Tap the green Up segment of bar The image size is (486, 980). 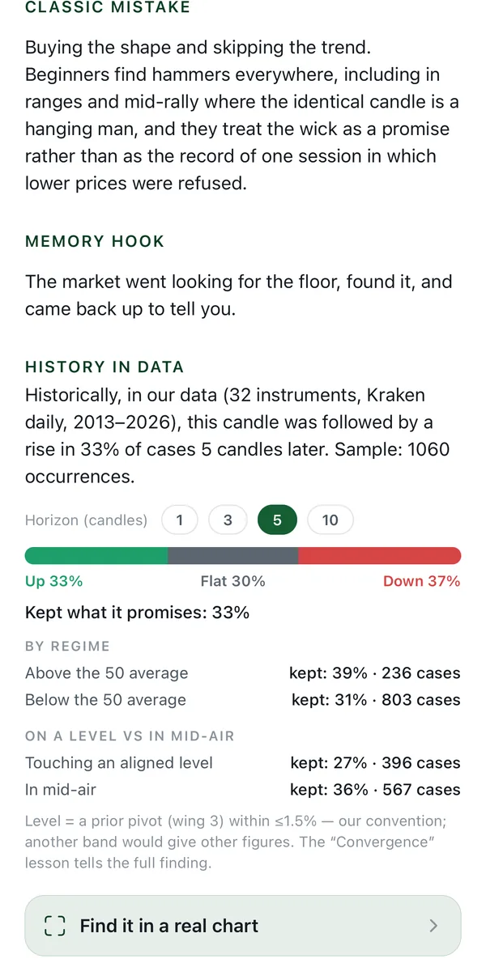pyautogui.click(x=96, y=556)
